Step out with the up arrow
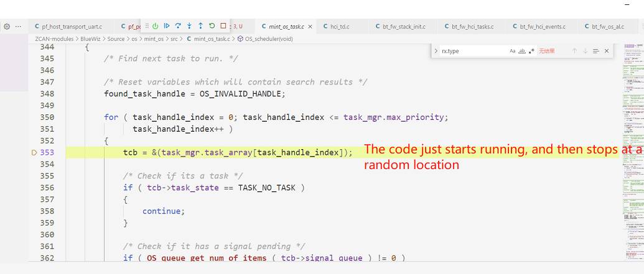This screenshot has width=644, height=274. (200, 26)
